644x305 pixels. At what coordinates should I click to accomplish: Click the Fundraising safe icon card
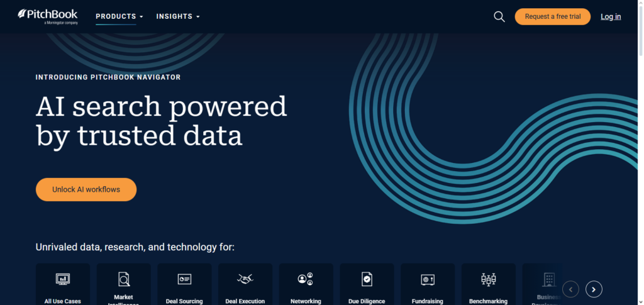point(428,279)
